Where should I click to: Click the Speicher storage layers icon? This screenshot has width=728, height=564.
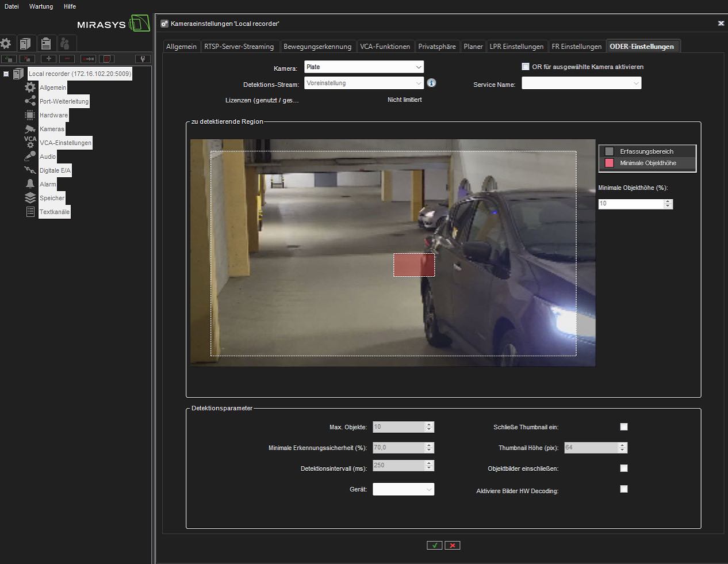click(30, 197)
